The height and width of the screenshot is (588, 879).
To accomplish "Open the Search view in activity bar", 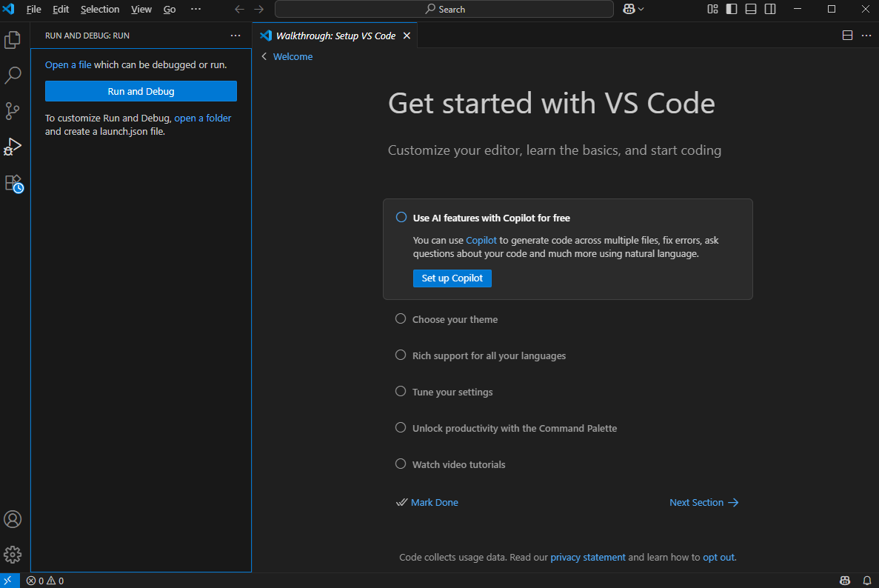I will [x=13, y=75].
